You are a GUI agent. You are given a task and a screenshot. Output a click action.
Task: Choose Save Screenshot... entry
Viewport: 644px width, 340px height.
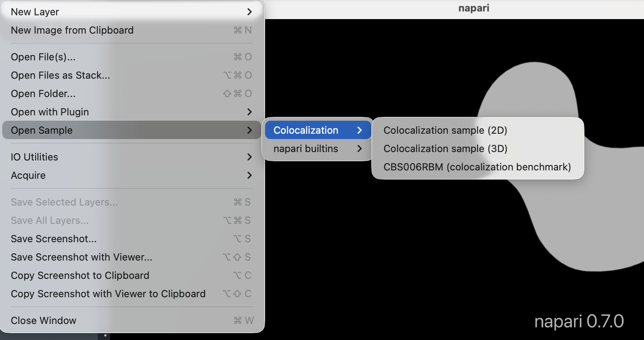[x=132, y=239]
